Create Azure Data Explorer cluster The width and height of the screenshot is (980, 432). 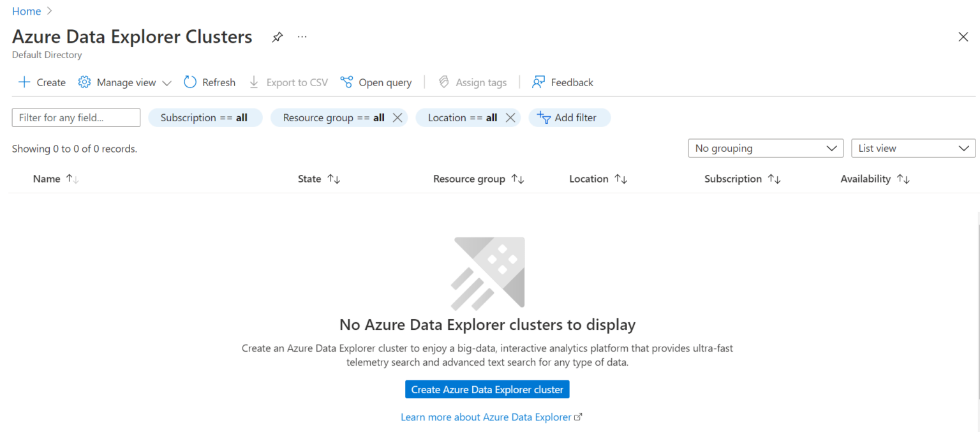[487, 389]
